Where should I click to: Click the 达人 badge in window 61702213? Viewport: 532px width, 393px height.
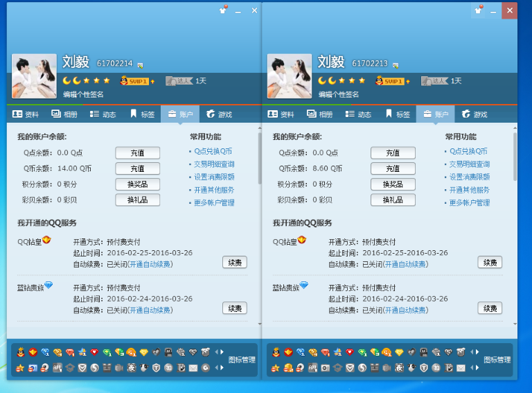pos(434,81)
